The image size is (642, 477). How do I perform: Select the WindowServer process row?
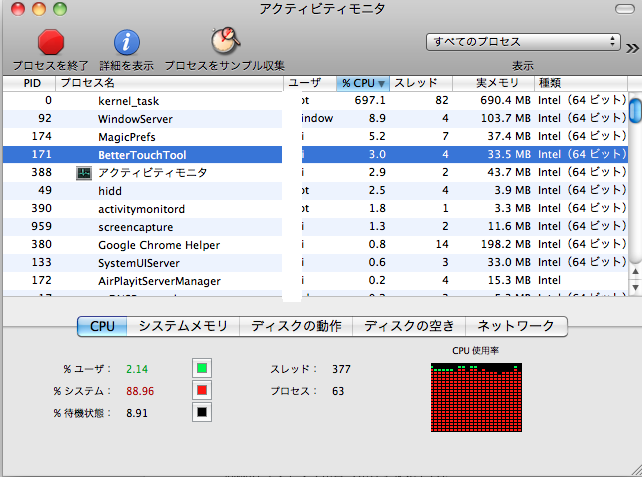tap(315, 118)
